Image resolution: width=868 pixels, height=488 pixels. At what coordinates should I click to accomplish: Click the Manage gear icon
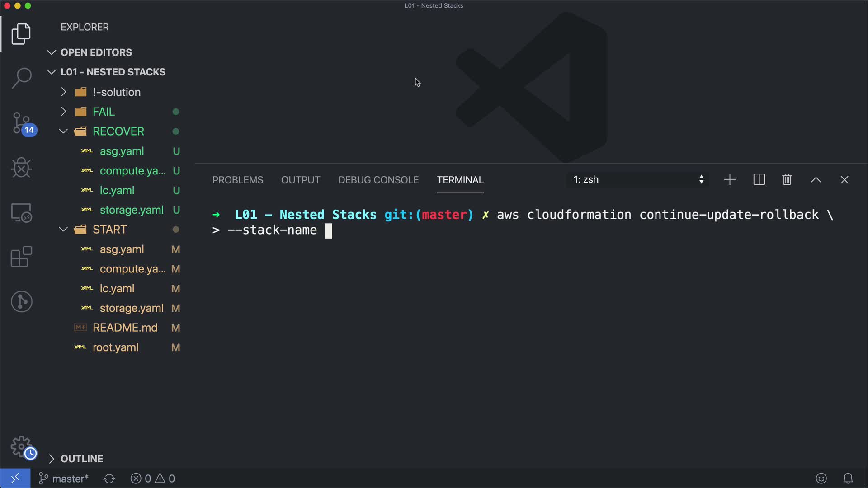[x=21, y=446]
